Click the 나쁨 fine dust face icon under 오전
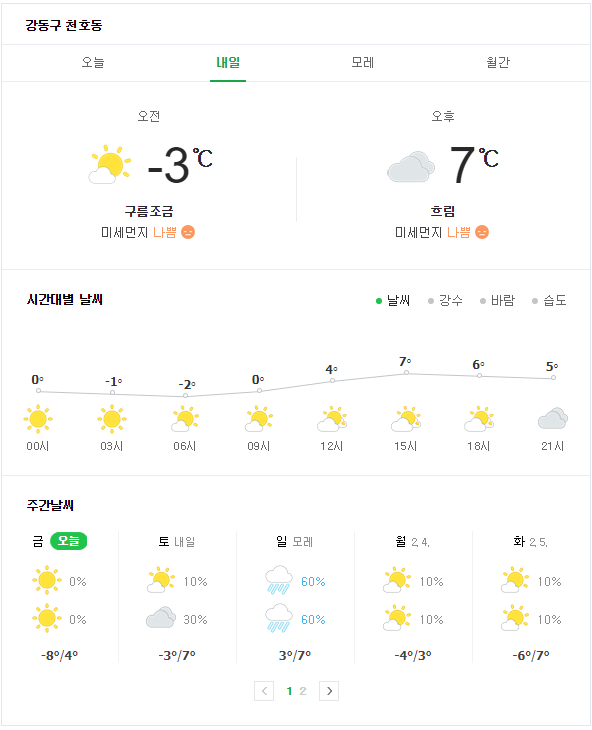This screenshot has height=730, width=592. tap(188, 232)
